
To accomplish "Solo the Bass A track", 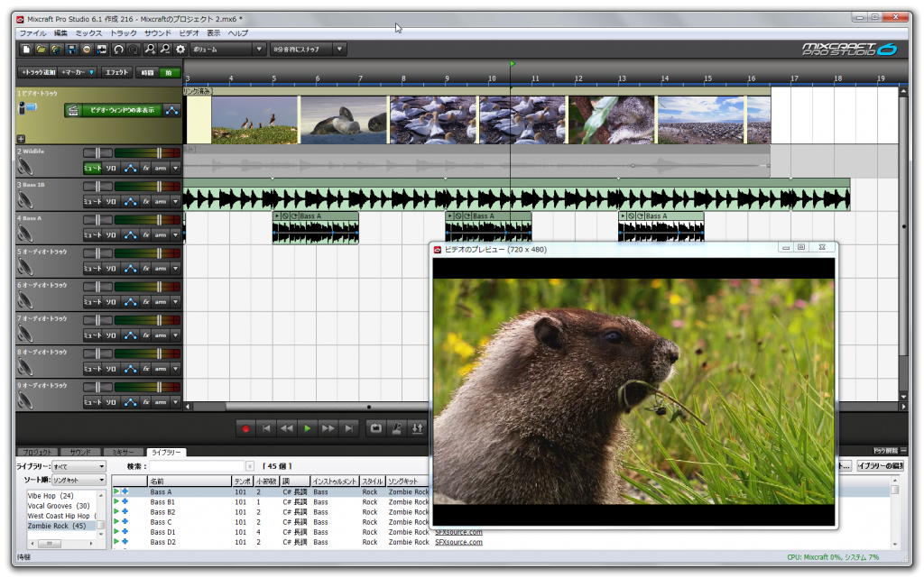I will point(111,235).
